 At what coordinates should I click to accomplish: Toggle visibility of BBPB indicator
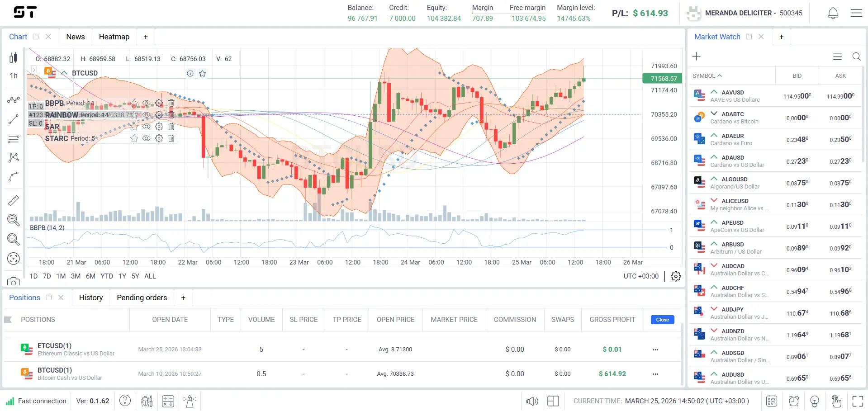pyautogui.click(x=146, y=103)
